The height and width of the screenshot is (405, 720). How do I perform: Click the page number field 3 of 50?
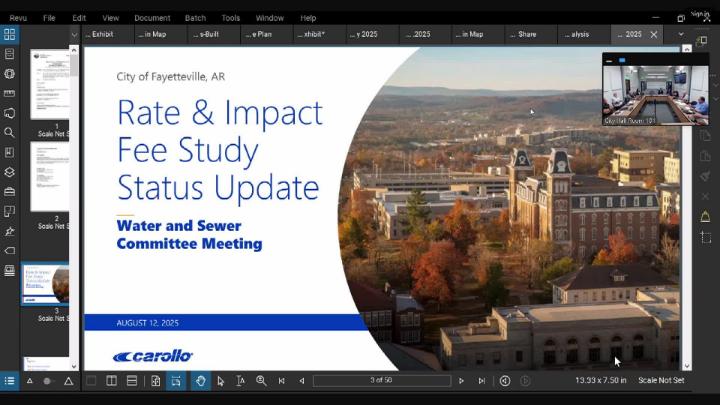click(382, 380)
